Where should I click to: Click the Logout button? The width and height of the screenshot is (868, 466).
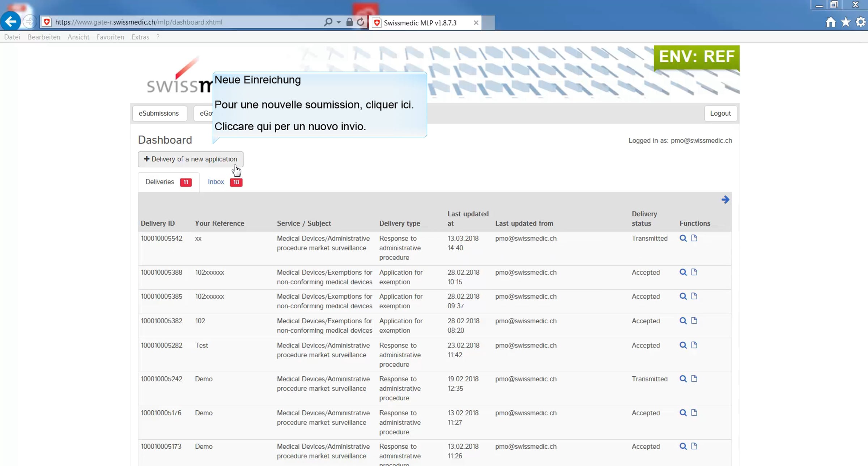[720, 114]
